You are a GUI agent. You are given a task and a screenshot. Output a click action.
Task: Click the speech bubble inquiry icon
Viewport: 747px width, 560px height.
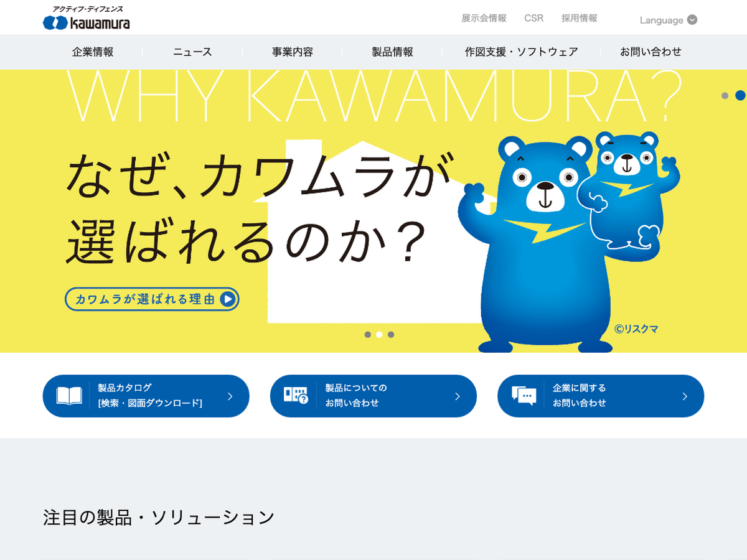coord(524,396)
